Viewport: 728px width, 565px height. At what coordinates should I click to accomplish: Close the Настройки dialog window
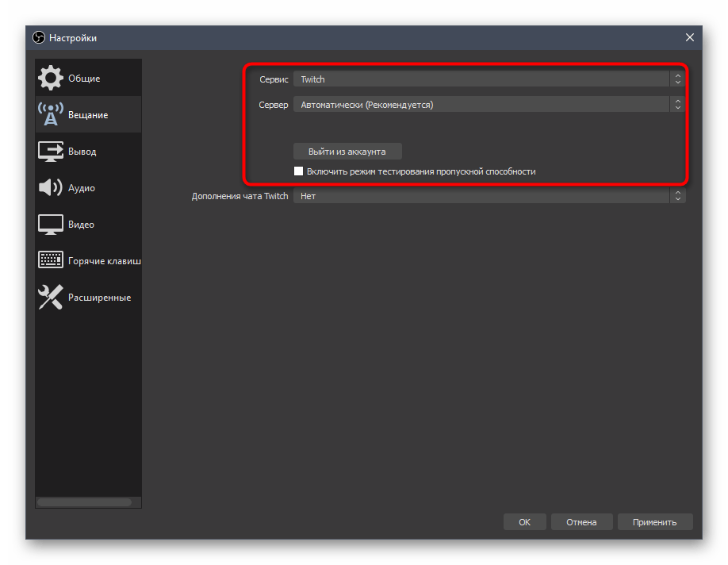(x=689, y=37)
